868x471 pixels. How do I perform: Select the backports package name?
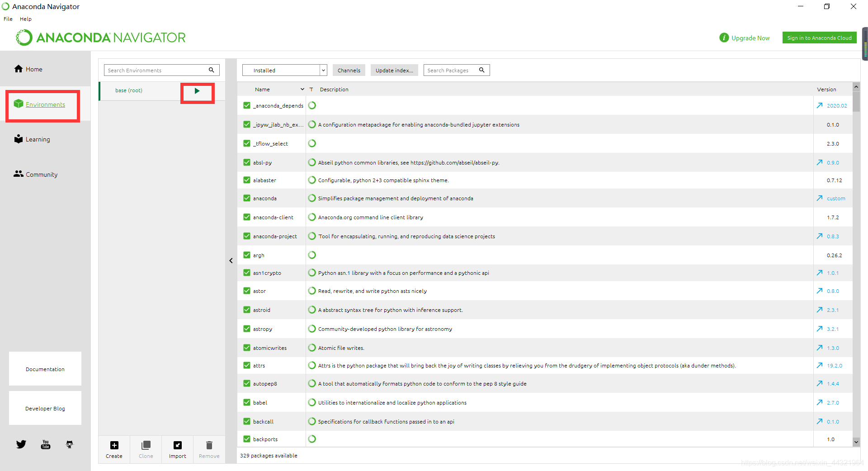265,439
